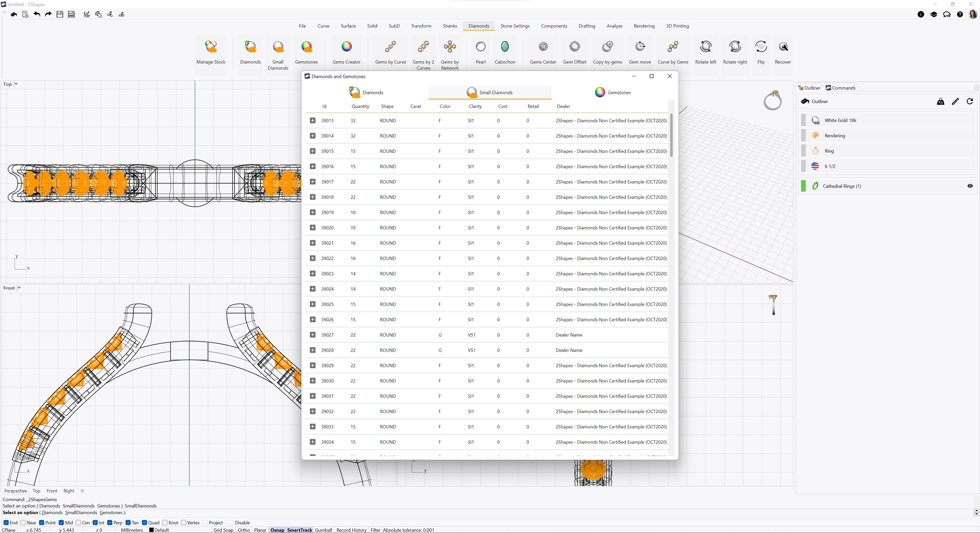Toggle the Near osnap checkbox
Screen dimensions: 980x533
23,523
